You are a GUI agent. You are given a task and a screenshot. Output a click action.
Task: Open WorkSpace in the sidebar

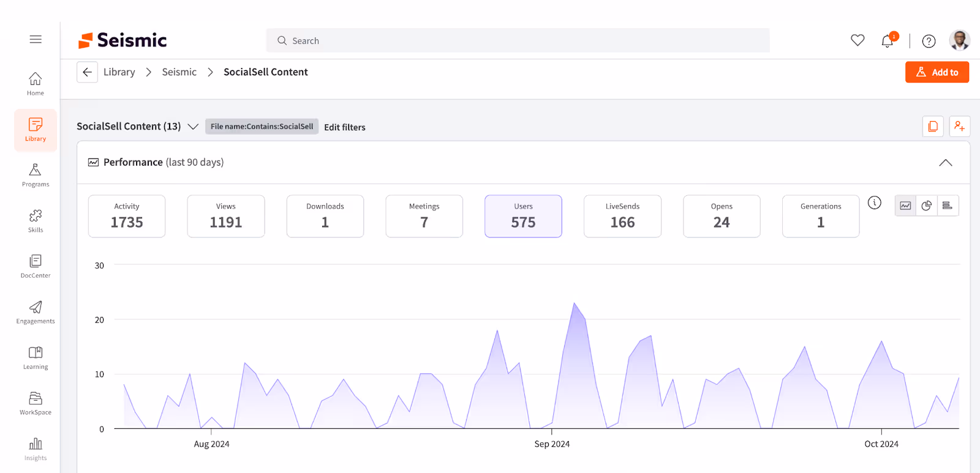(36, 403)
